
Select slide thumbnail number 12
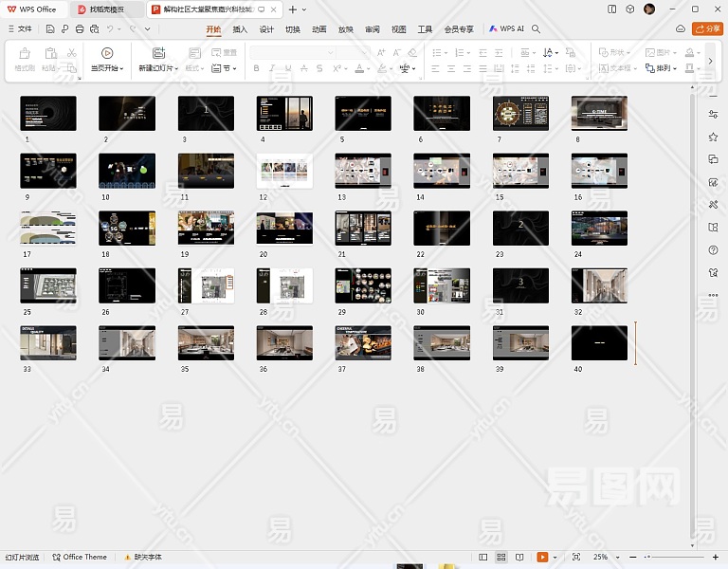tap(284, 171)
